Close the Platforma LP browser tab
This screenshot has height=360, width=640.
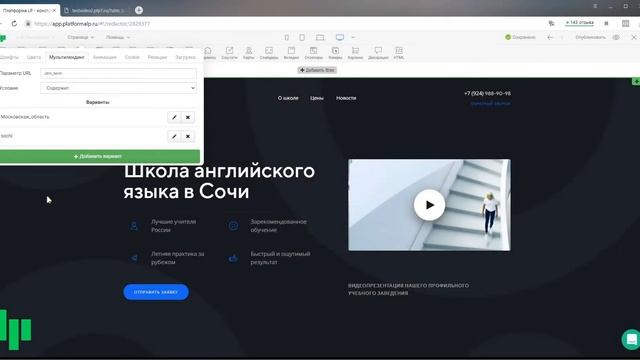click(x=54, y=10)
